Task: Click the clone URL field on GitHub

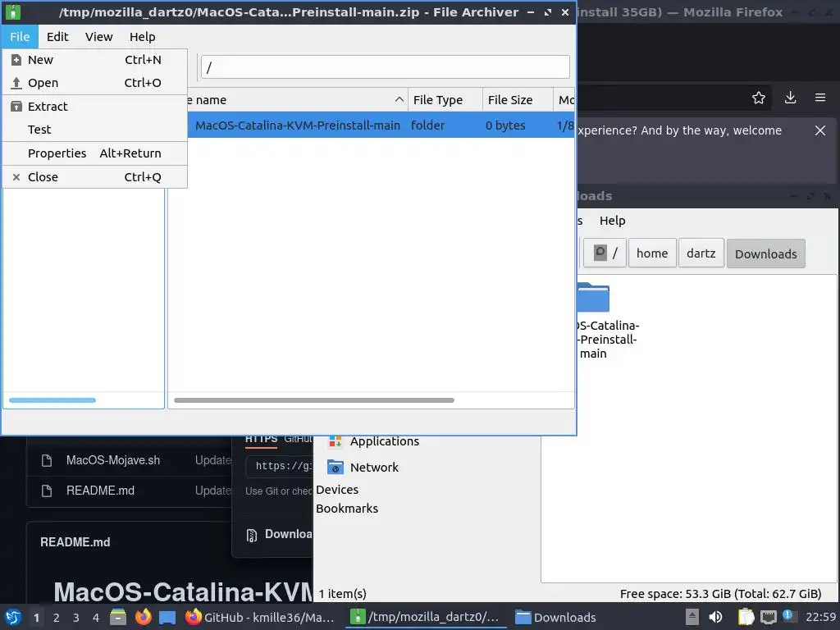Action: click(x=279, y=466)
